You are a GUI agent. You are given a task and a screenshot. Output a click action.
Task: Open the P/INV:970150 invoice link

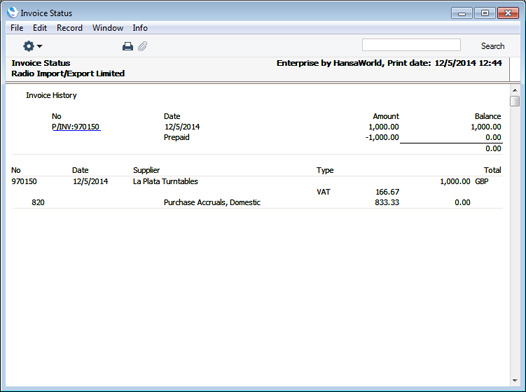click(x=76, y=127)
